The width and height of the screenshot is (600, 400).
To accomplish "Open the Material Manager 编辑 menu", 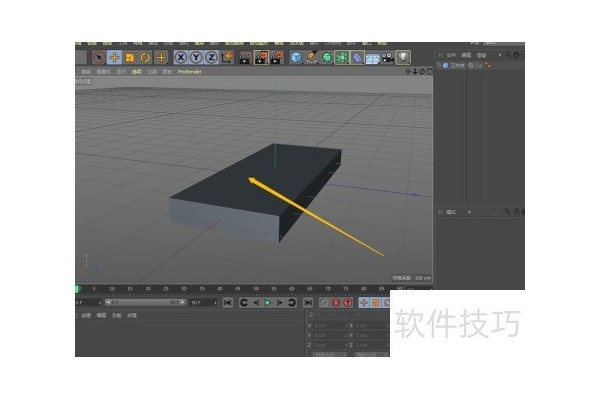I will click(x=101, y=316).
